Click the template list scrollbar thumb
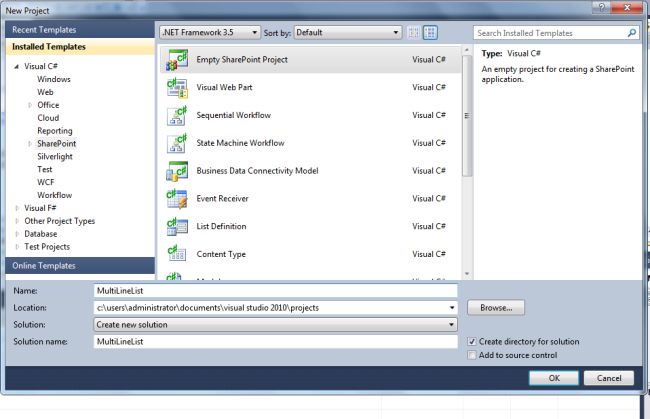This screenshot has height=419, width=650. click(467, 116)
